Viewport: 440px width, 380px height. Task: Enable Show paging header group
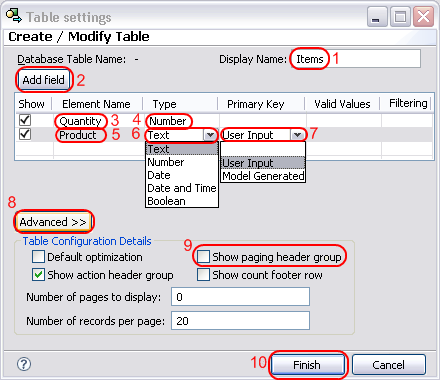coord(203,257)
